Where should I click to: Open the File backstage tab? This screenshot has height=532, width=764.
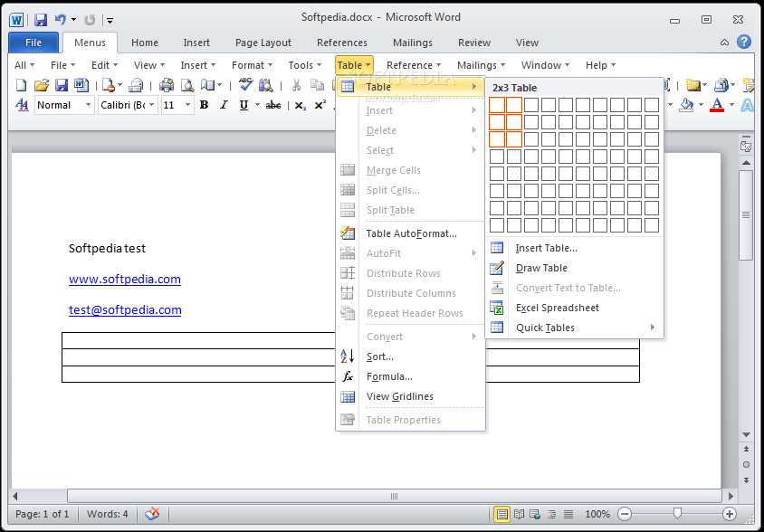(33, 43)
